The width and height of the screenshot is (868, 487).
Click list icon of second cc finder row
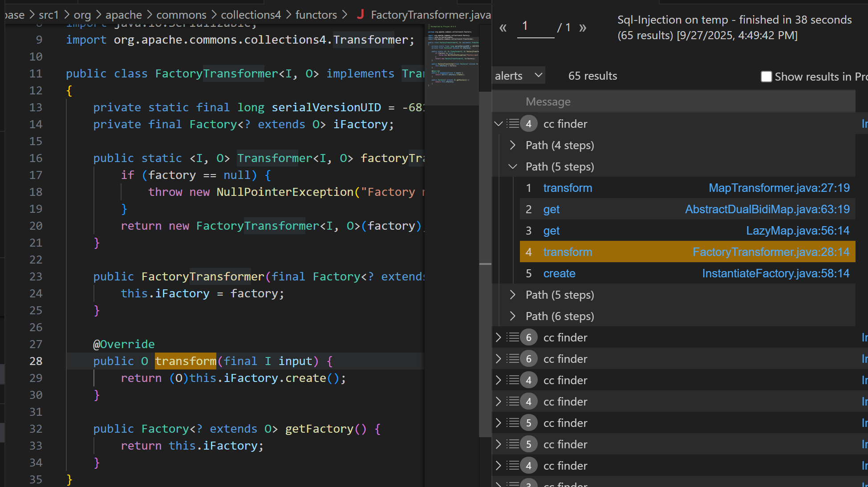click(x=513, y=337)
